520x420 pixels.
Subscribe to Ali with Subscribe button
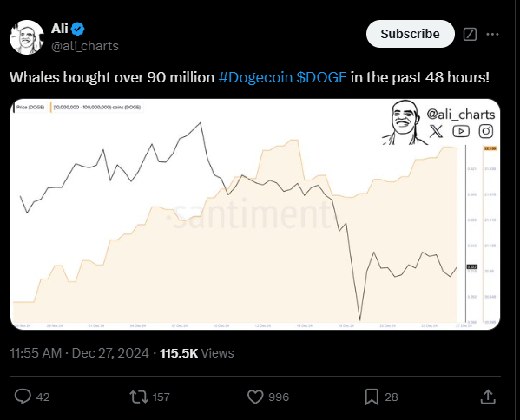tap(411, 34)
